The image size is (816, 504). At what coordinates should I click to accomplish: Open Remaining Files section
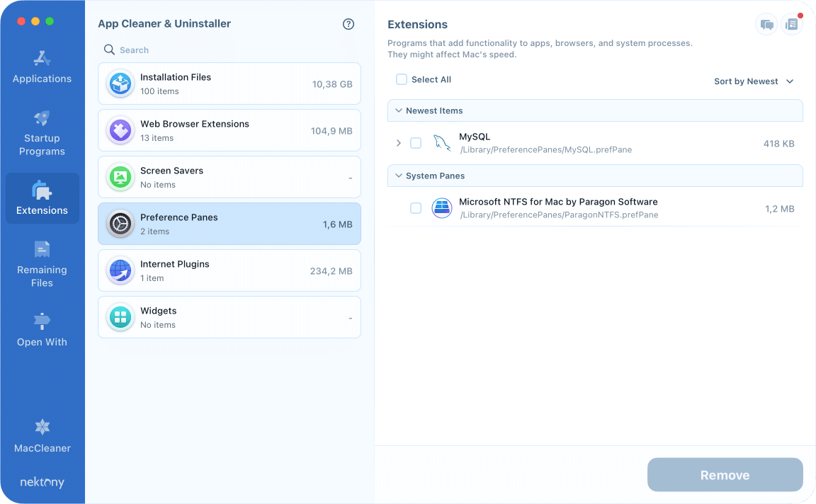pos(42,264)
